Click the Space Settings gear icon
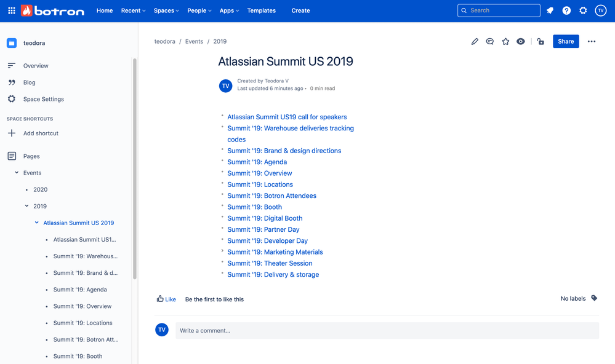This screenshot has height=364, width=615. [12, 99]
